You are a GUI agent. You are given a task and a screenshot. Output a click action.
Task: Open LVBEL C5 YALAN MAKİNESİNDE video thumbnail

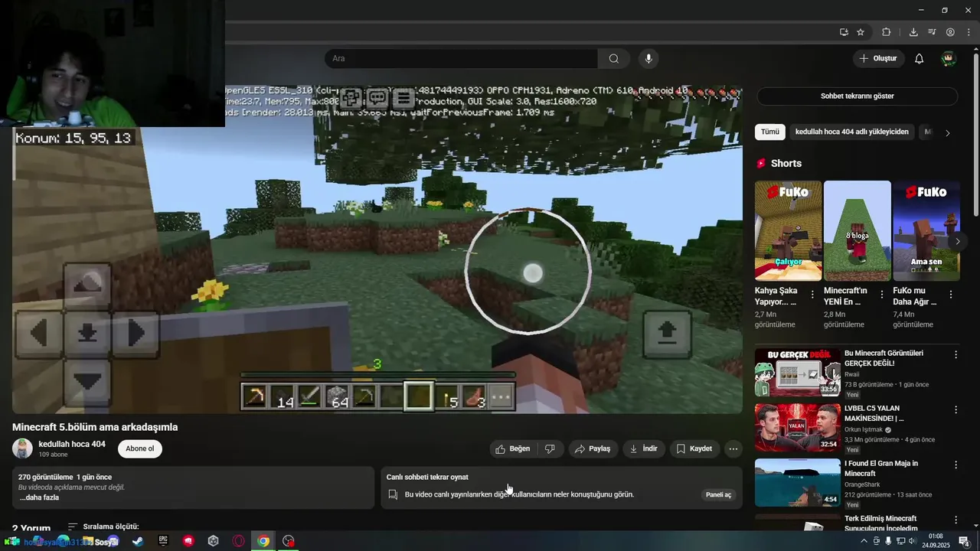click(798, 428)
